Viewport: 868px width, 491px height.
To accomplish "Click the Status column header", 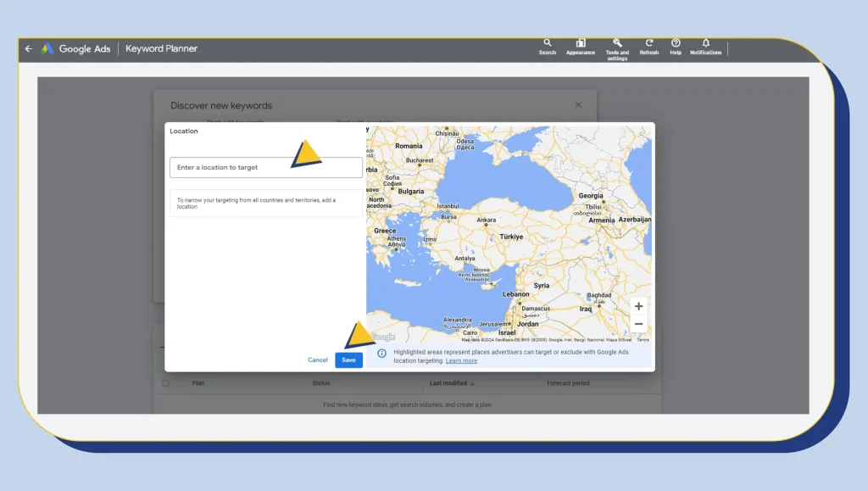I will point(320,383).
